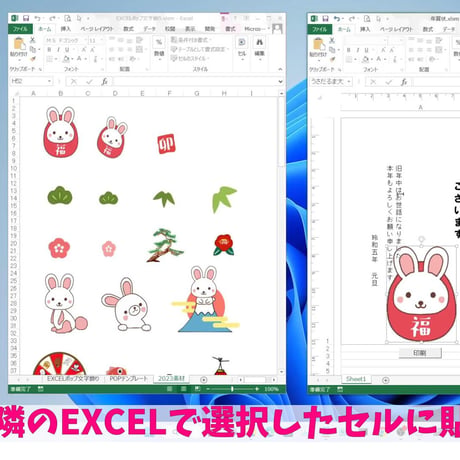Click fill color bucket in left window

66,59
